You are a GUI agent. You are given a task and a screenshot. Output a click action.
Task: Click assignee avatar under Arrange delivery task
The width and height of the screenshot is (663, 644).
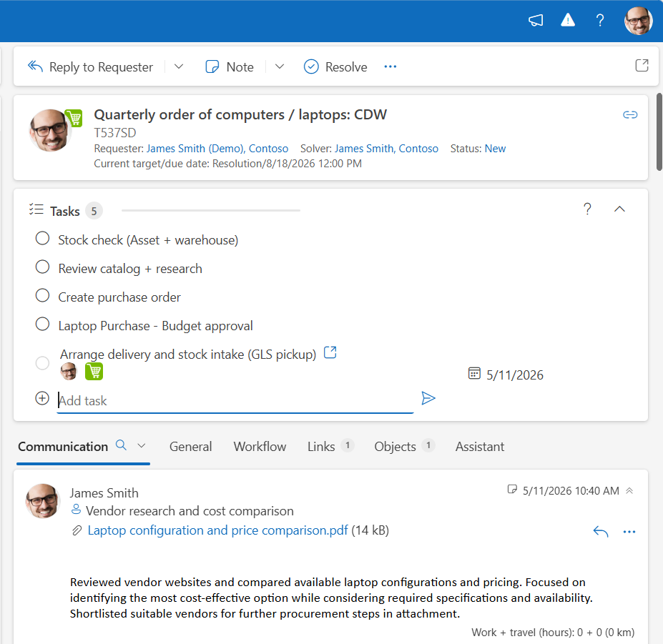pyautogui.click(x=69, y=372)
